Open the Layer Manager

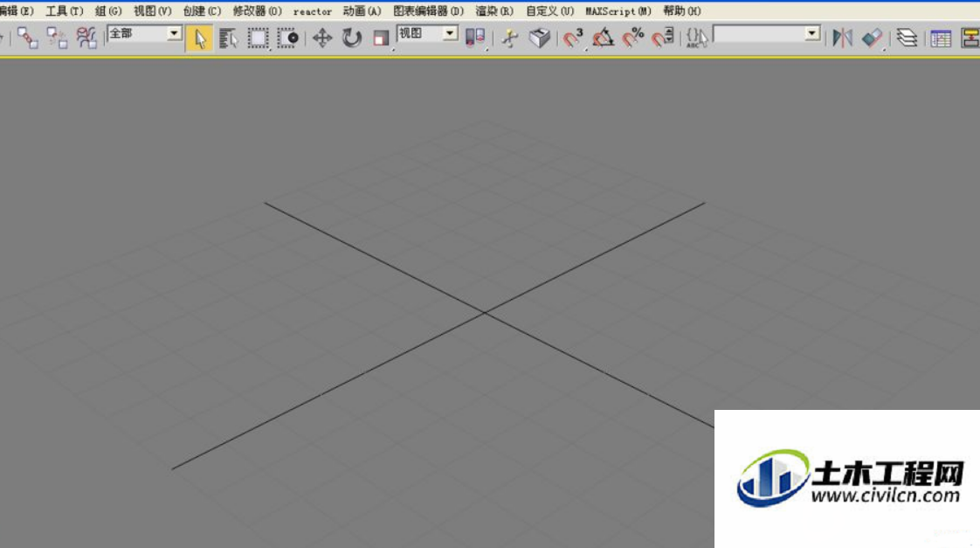pos(907,38)
